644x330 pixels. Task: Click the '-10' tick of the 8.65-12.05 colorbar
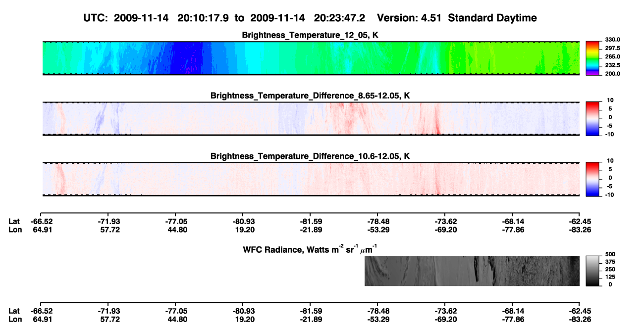click(609, 134)
